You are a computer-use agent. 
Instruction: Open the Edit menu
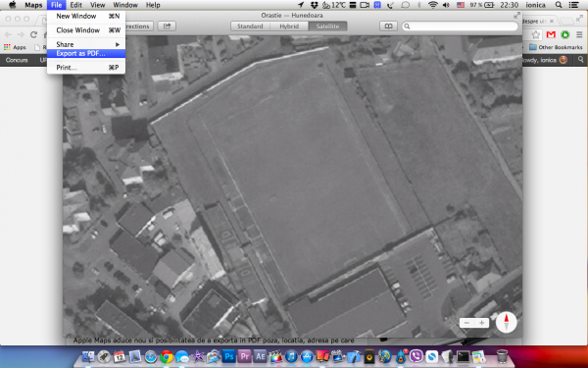(75, 5)
